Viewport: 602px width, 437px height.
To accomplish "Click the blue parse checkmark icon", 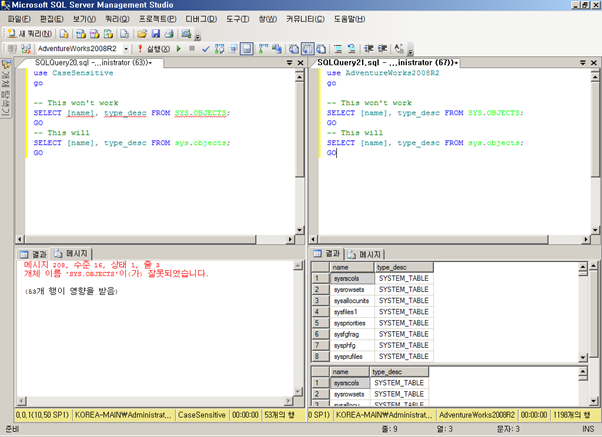I will point(206,49).
